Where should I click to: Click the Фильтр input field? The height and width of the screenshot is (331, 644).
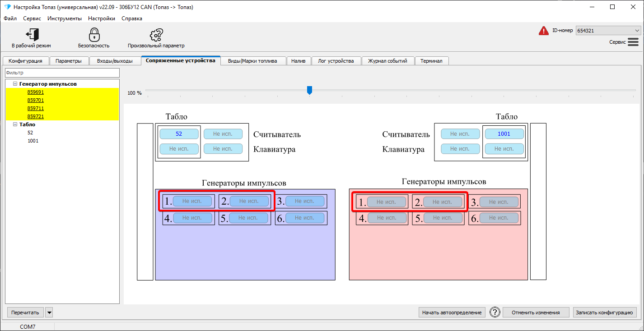click(x=62, y=73)
